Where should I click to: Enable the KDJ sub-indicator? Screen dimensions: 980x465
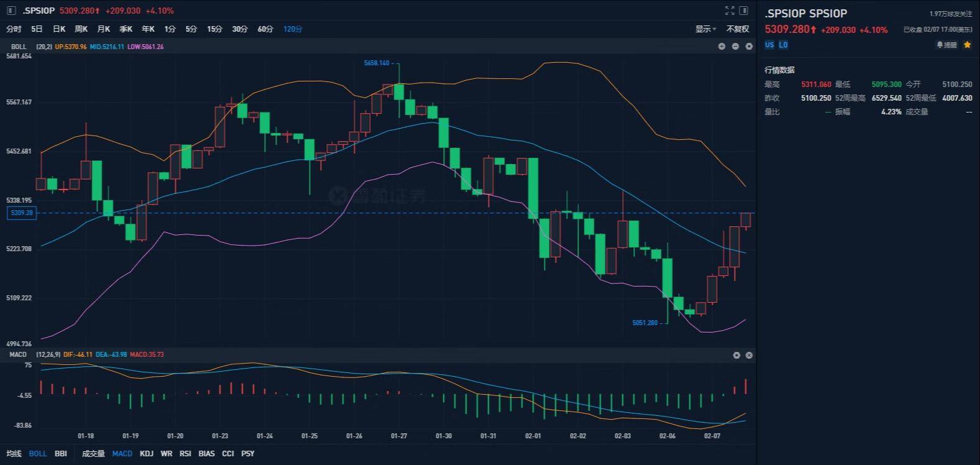(x=147, y=454)
